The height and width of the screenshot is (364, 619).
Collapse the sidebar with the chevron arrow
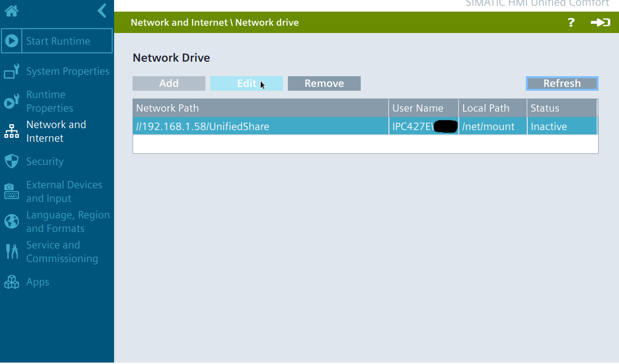[x=101, y=11]
